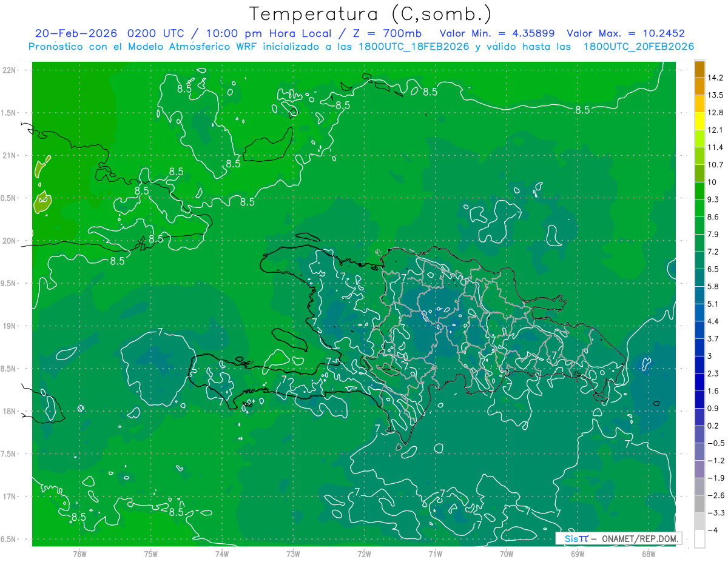728x562 pixels.
Task: Pick the green legend swatch between 9.3 and 8.6
Action: coord(699,208)
